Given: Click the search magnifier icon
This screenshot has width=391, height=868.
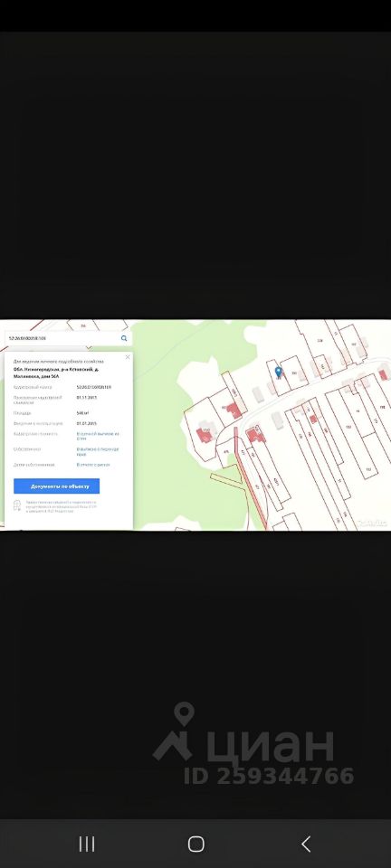Looking at the screenshot, I should (124, 338).
